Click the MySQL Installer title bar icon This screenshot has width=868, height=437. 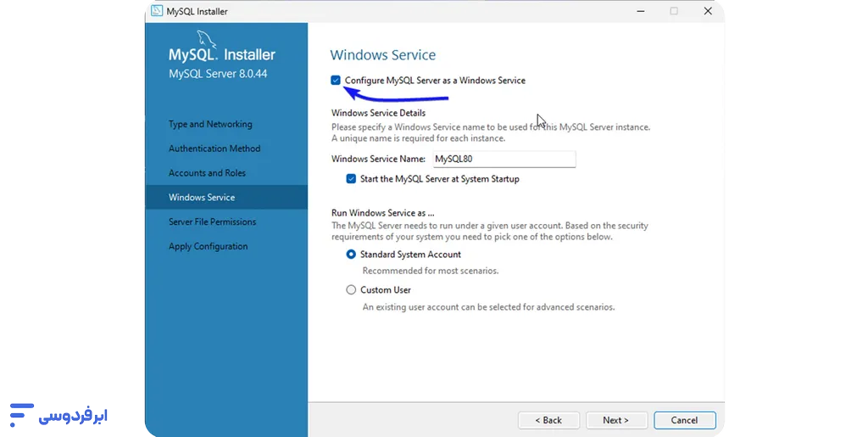click(158, 11)
